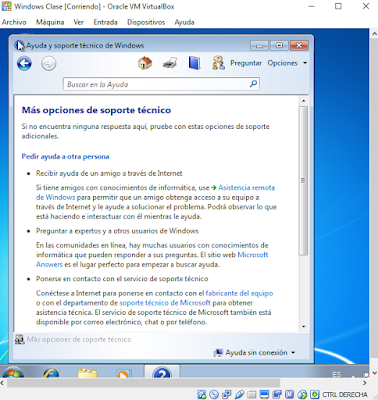Image resolution: width=378 pixels, height=400 pixels.
Task: Open the Opciones menu label
Action: tap(282, 63)
